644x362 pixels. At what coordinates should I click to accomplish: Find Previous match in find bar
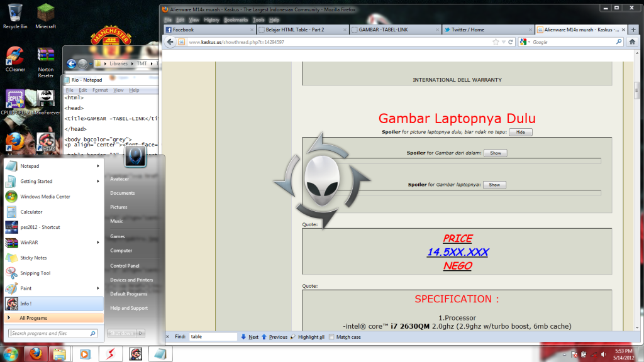(x=274, y=337)
